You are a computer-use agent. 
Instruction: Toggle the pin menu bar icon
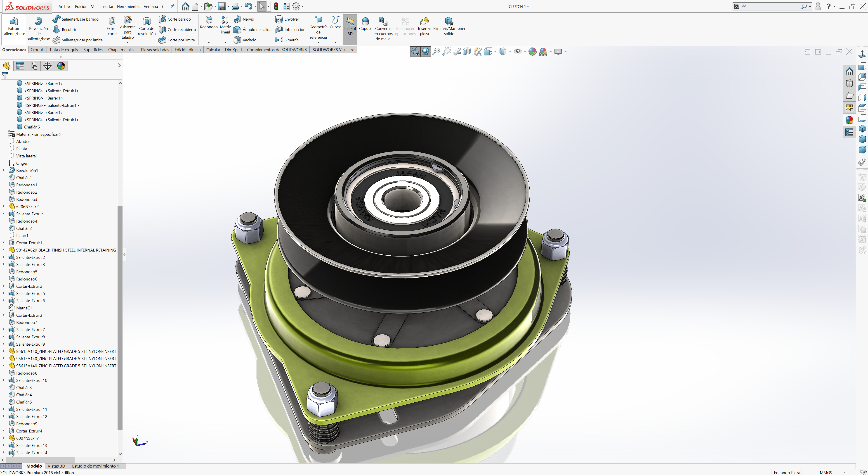pyautogui.click(x=172, y=6)
